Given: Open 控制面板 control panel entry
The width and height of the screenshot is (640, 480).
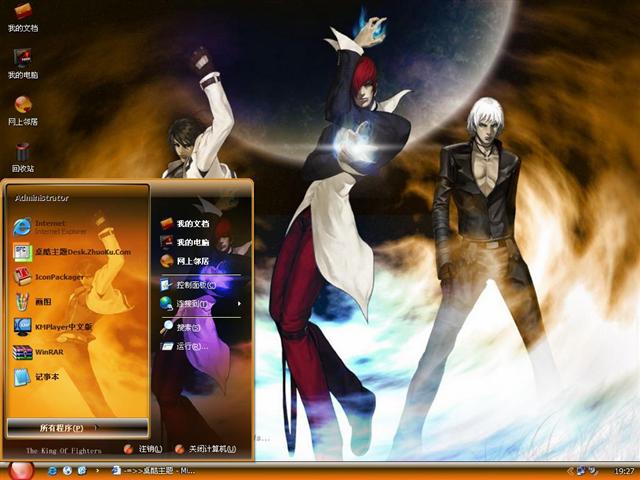Looking at the screenshot, I should click(188, 285).
